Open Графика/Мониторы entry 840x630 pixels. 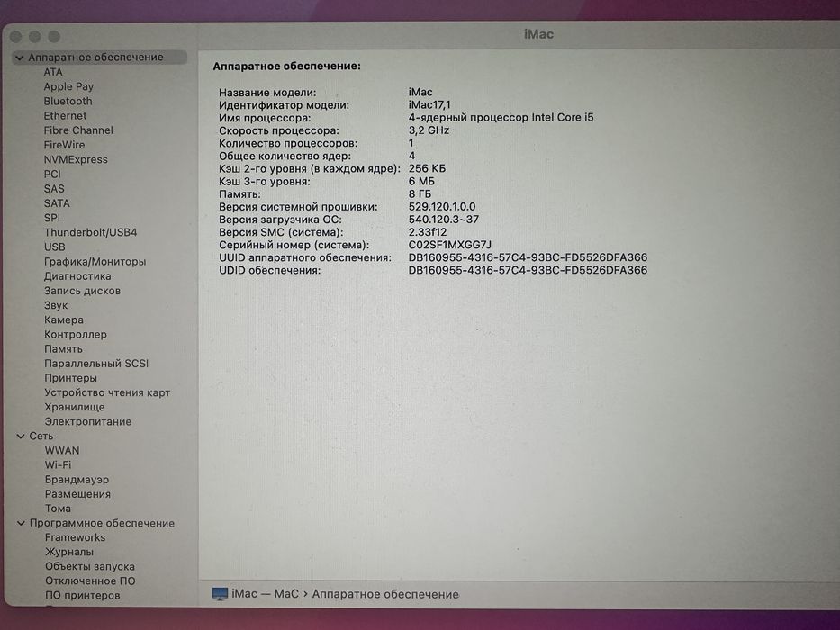tap(95, 262)
